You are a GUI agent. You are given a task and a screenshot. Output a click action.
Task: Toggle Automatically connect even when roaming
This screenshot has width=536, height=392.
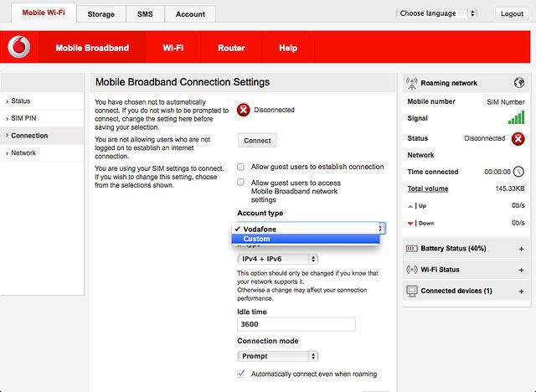tap(240, 374)
